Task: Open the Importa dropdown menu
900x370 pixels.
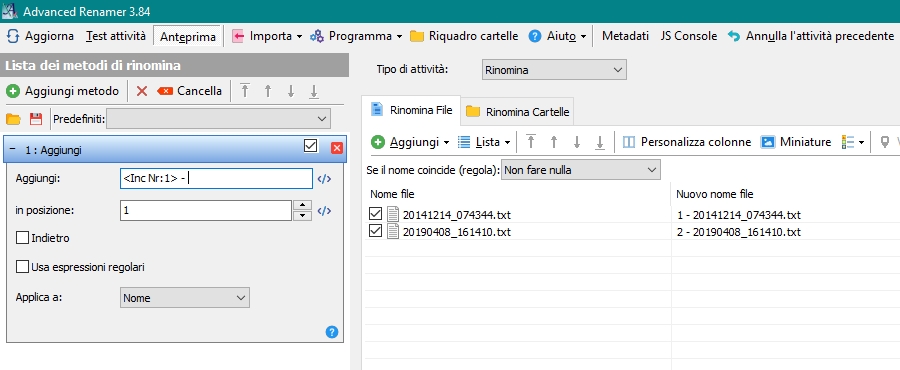Action: click(267, 36)
